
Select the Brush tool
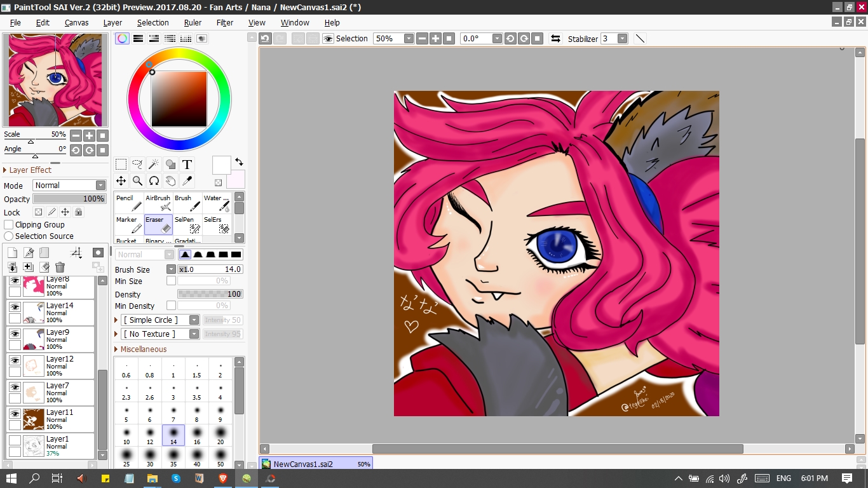(x=187, y=203)
